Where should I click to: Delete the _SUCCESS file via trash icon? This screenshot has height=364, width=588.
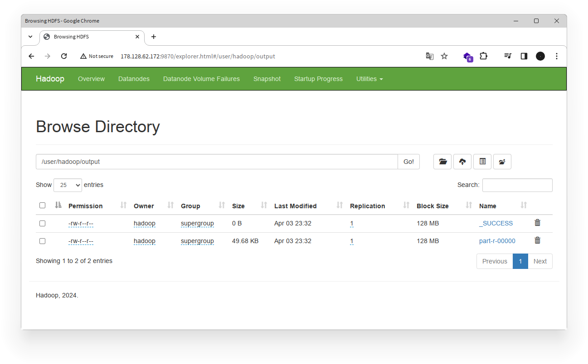pyautogui.click(x=537, y=223)
